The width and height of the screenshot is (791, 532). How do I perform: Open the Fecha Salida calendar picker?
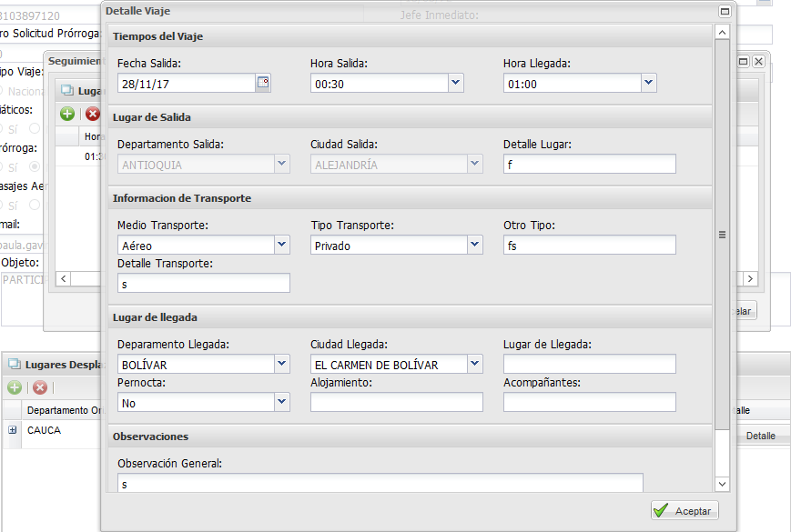coord(263,83)
